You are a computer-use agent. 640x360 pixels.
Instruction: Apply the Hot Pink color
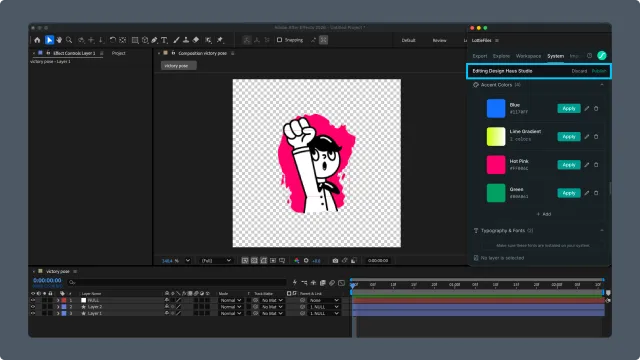click(x=569, y=165)
